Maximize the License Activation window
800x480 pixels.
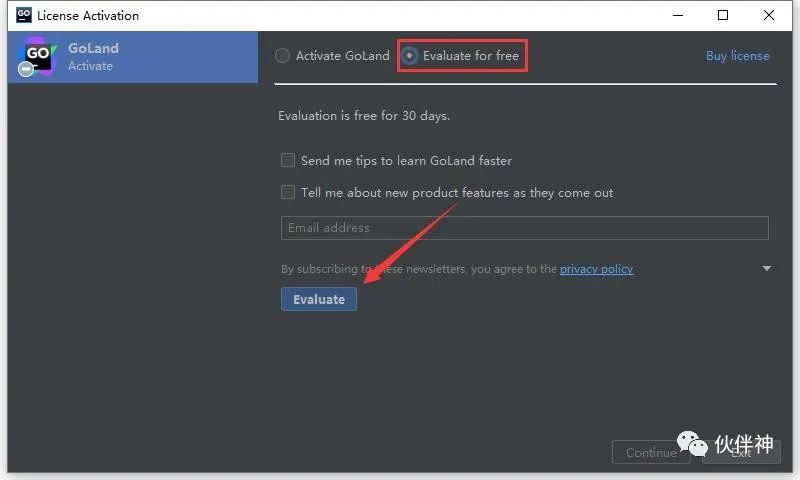(x=723, y=15)
